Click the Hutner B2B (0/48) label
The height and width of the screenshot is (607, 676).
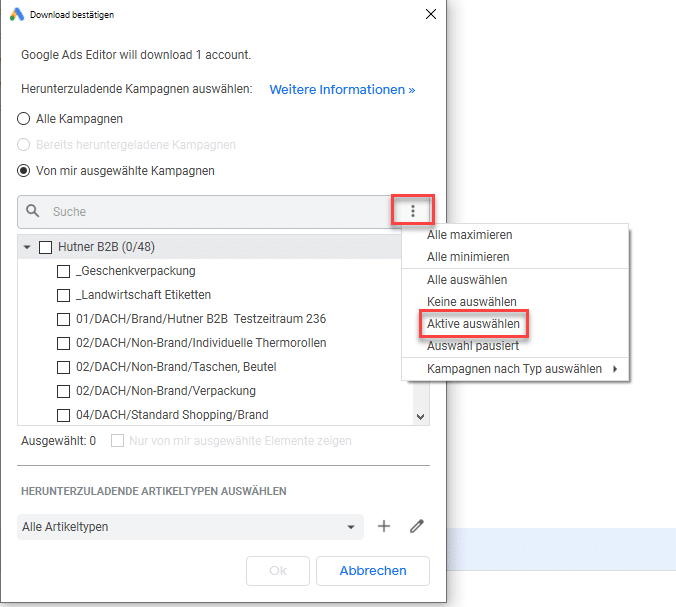(106, 247)
